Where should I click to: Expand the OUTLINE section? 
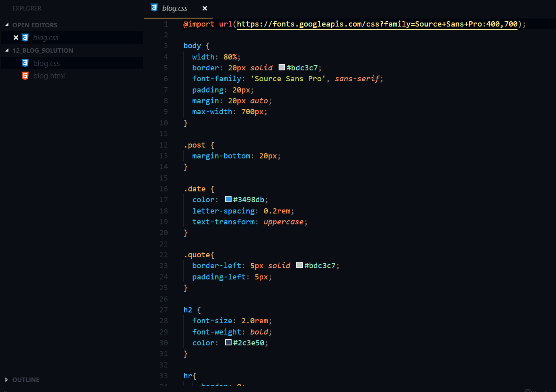6,380
